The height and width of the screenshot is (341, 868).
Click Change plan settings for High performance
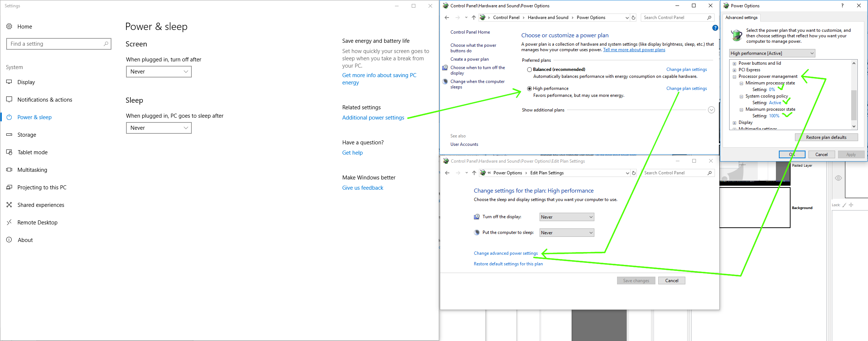click(x=686, y=88)
